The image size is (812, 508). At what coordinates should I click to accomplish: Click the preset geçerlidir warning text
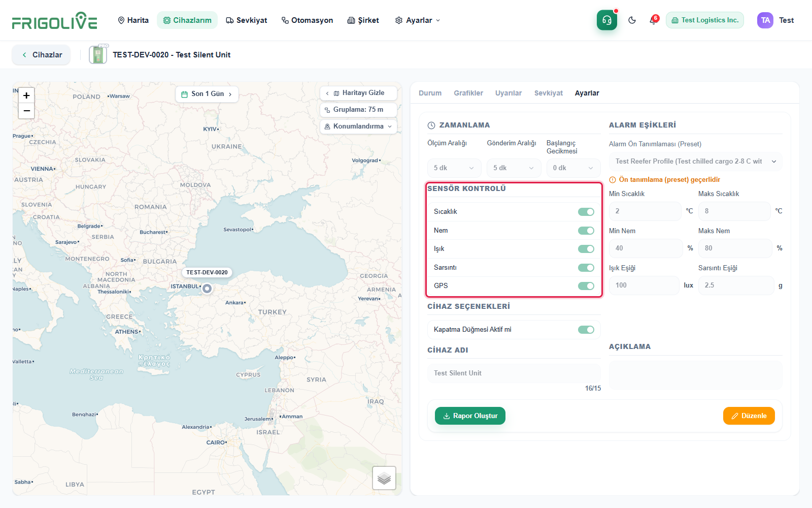tap(669, 180)
